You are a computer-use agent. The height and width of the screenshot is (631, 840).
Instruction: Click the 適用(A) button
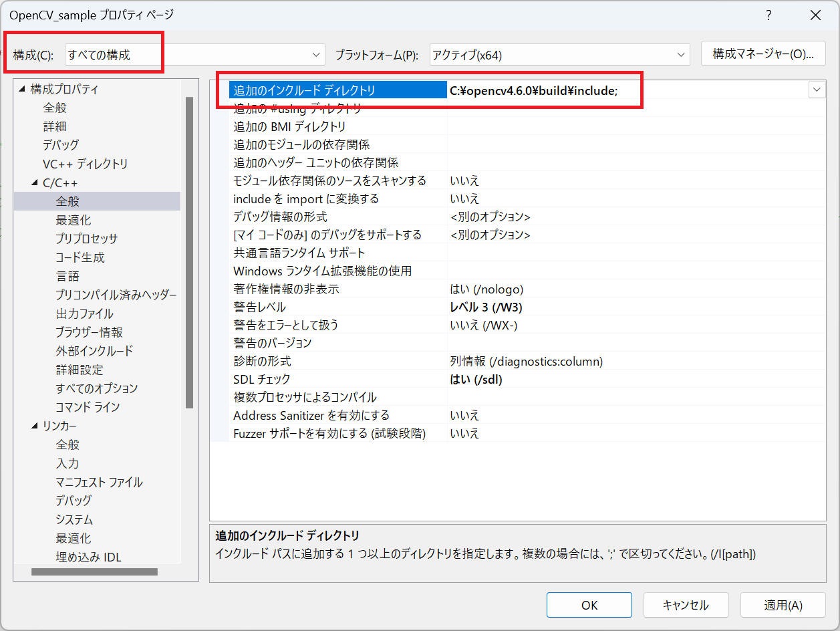tap(782, 604)
